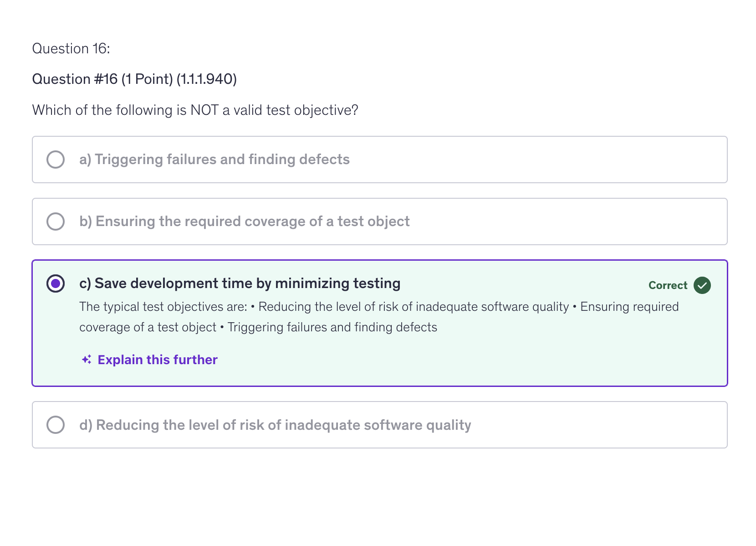
Task: Click the filled radio button on option c
Action: point(56,283)
